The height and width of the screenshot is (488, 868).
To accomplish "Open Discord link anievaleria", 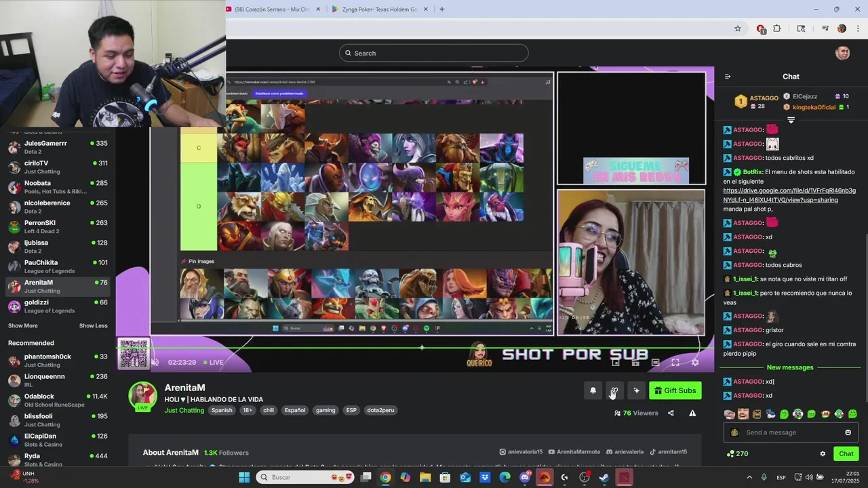I will point(625,452).
